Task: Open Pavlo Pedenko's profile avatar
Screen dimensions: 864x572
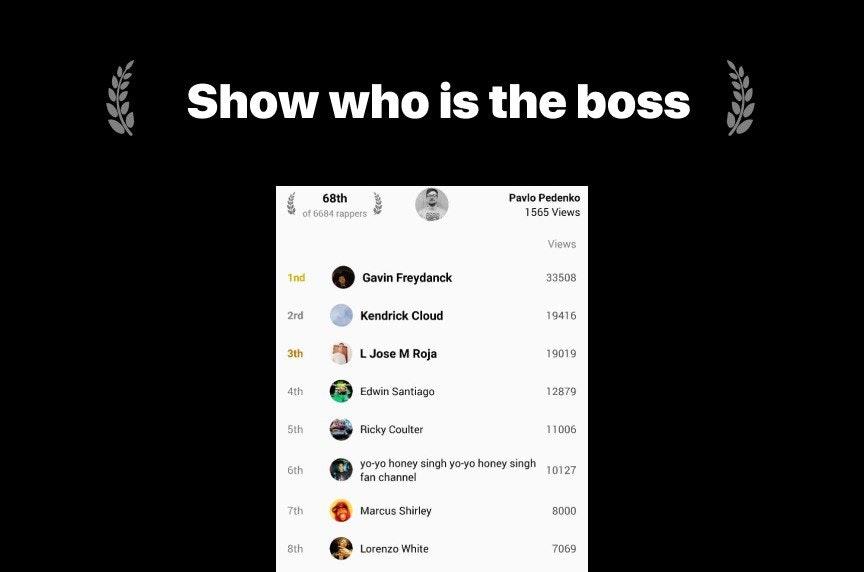Action: 431,204
